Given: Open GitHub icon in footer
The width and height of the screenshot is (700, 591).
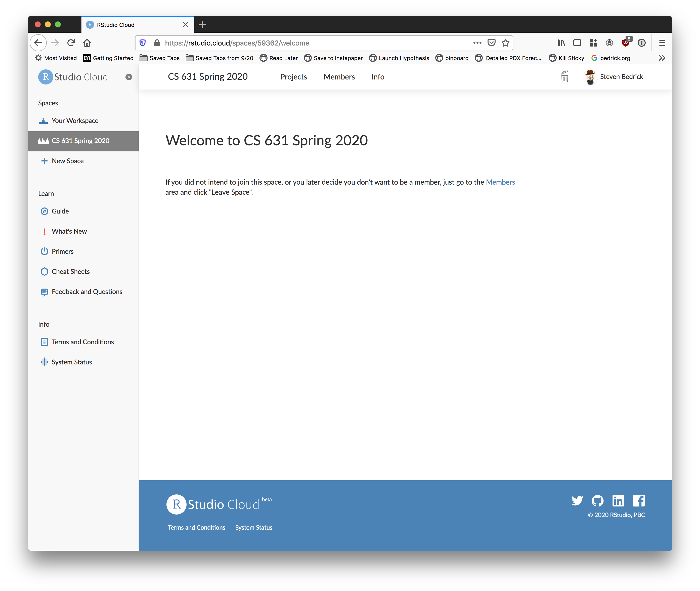Looking at the screenshot, I should (x=597, y=500).
